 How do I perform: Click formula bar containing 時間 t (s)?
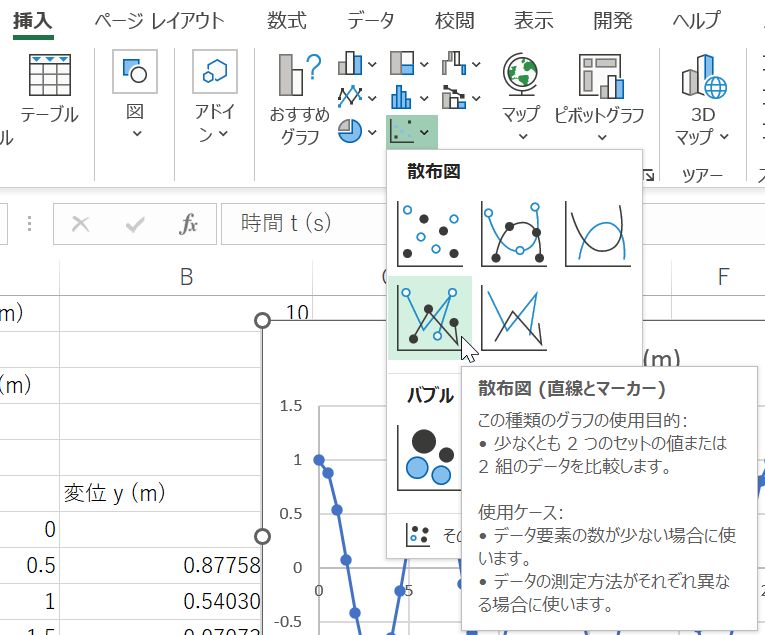303,224
